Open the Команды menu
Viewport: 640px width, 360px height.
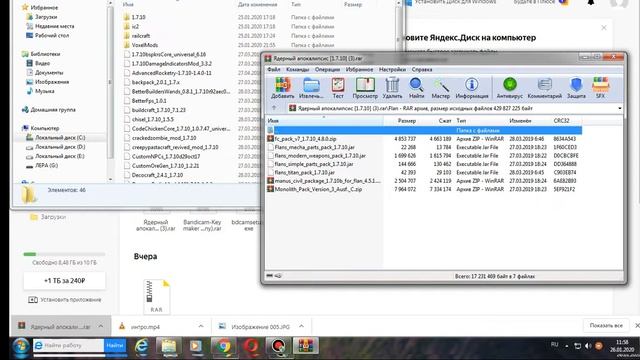click(297, 69)
